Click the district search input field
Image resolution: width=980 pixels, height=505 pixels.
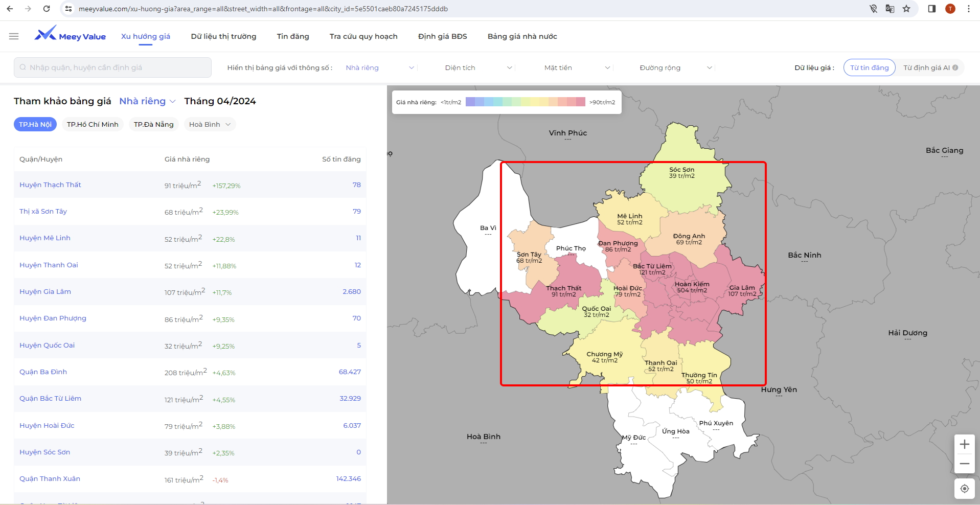[x=112, y=67]
